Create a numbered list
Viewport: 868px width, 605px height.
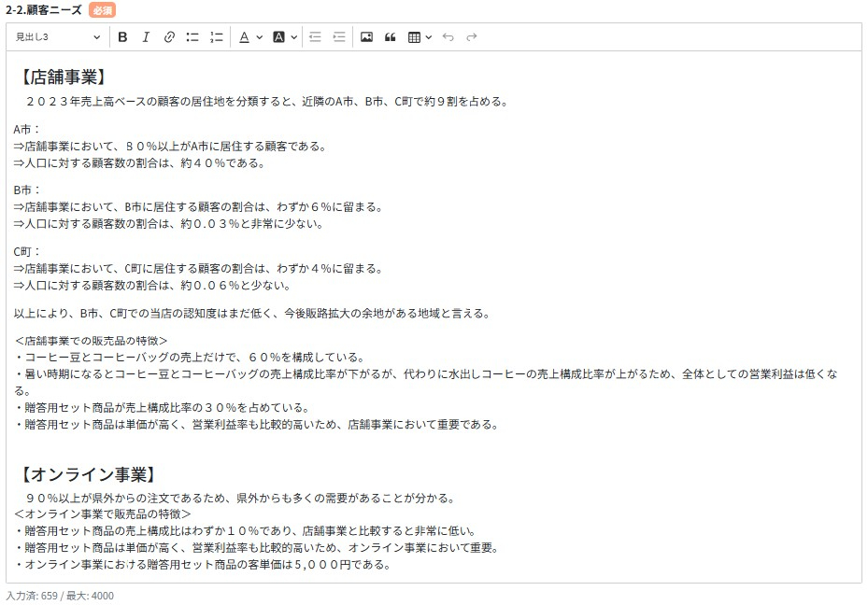click(x=214, y=36)
